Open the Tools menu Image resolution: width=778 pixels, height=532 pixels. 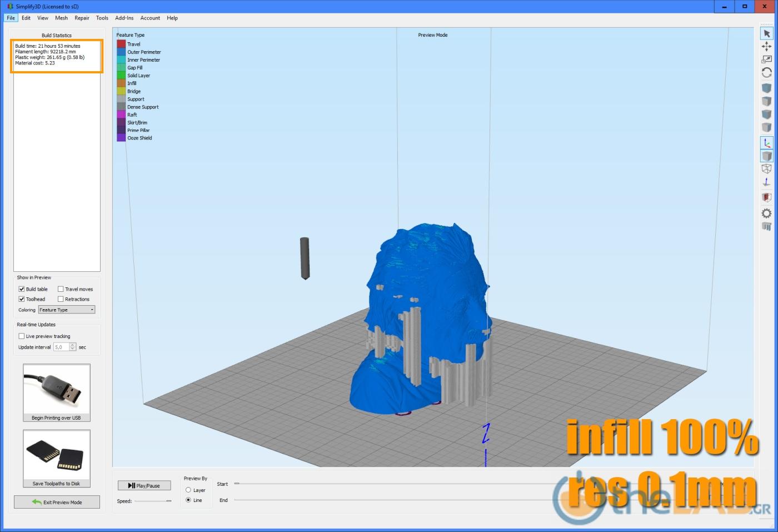pyautogui.click(x=102, y=18)
